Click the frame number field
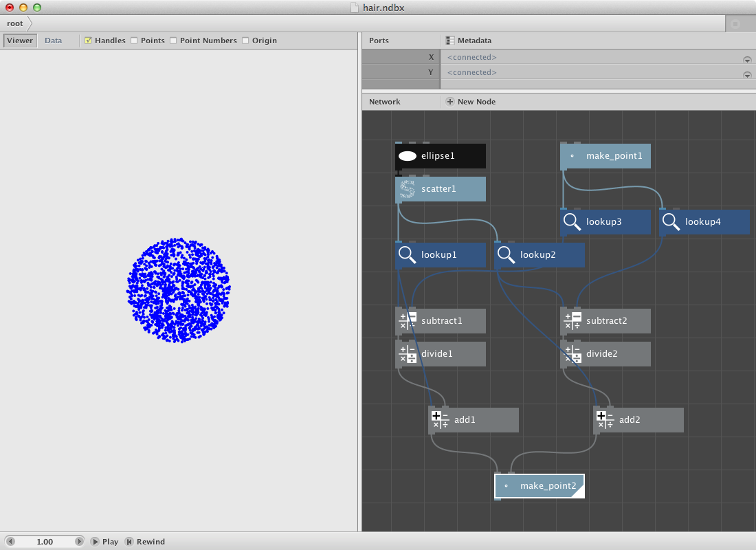756x550 pixels. (45, 542)
